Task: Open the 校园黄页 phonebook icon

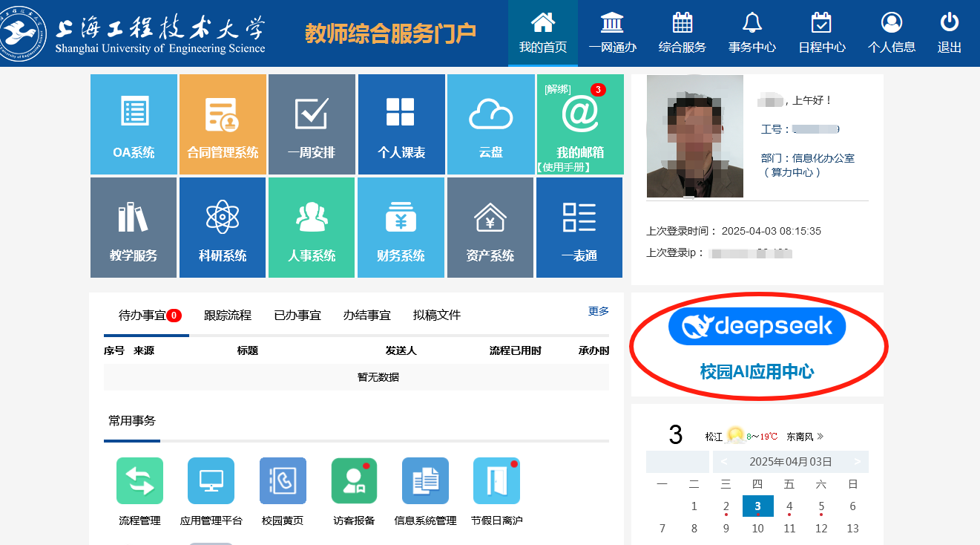Action: click(283, 481)
